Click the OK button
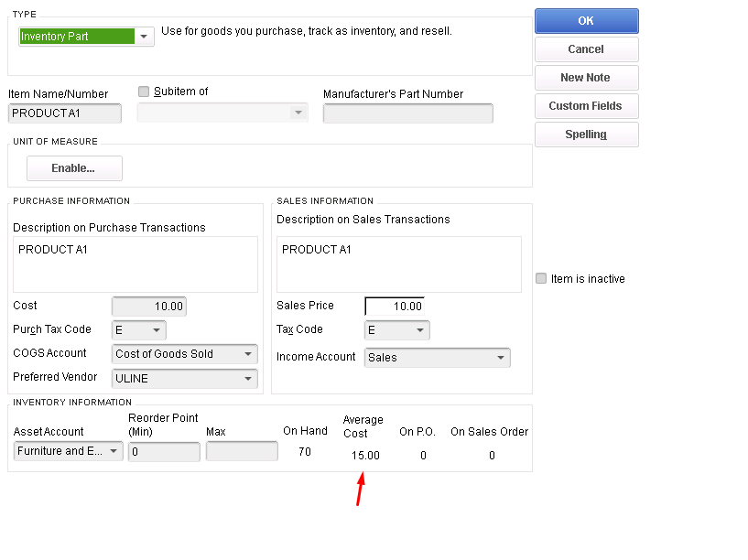 coord(586,21)
